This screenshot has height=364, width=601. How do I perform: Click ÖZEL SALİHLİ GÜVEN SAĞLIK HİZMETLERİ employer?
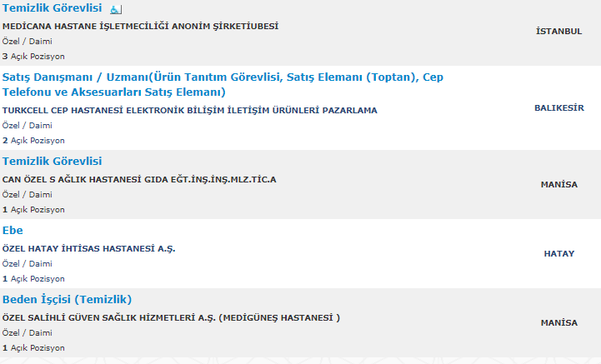point(171,317)
